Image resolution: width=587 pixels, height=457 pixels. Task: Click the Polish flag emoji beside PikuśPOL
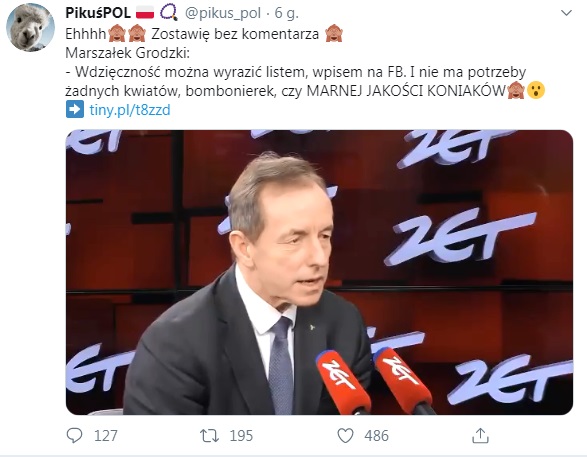[x=145, y=13]
